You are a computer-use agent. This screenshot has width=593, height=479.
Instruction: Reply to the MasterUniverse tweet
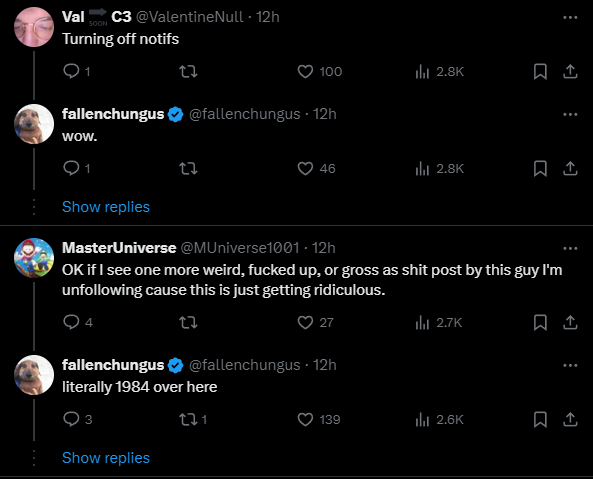click(71, 322)
